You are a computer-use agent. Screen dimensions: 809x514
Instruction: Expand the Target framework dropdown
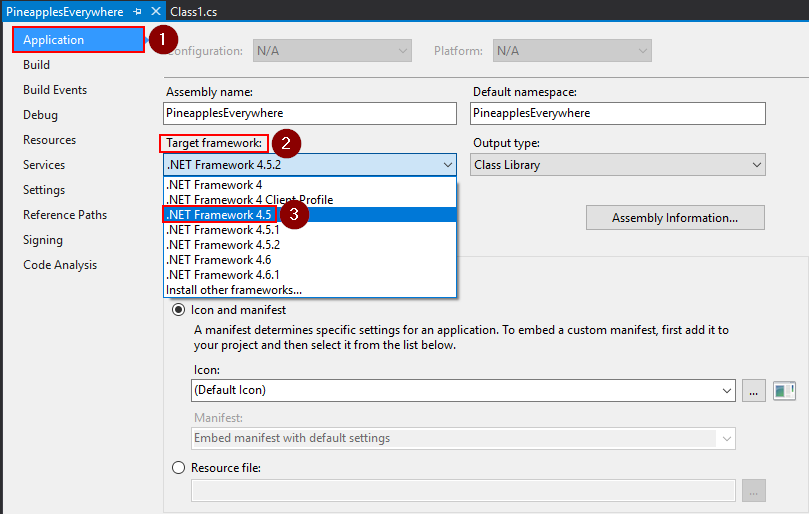pyautogui.click(x=309, y=165)
